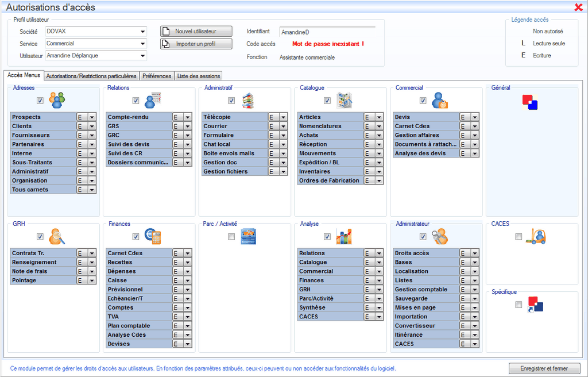Click the Administrateur keys user icon
The image size is (588, 377).
[439, 236]
